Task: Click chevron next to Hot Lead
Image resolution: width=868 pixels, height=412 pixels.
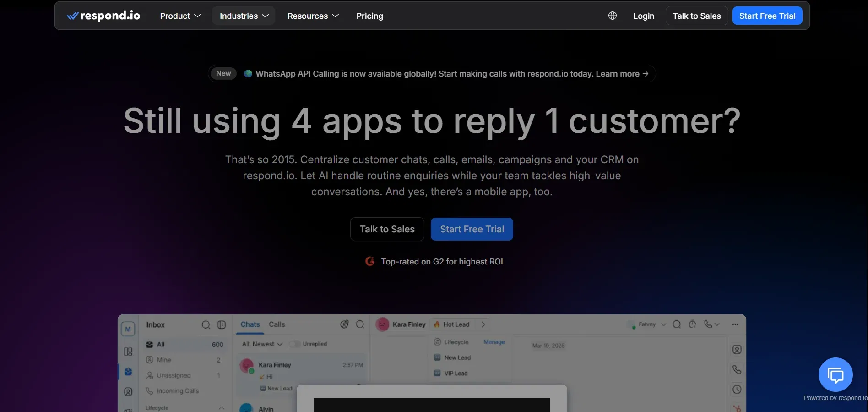Action: coord(483,324)
